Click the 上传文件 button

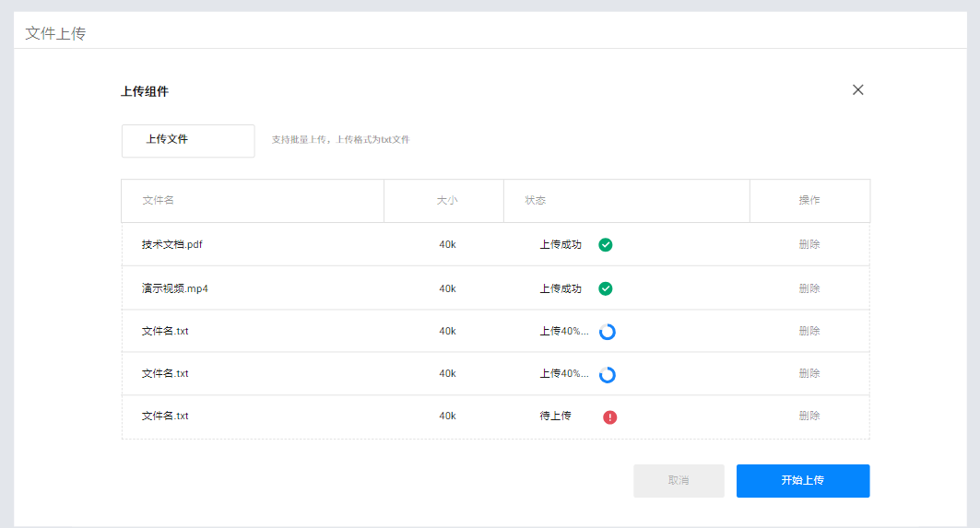tap(188, 140)
